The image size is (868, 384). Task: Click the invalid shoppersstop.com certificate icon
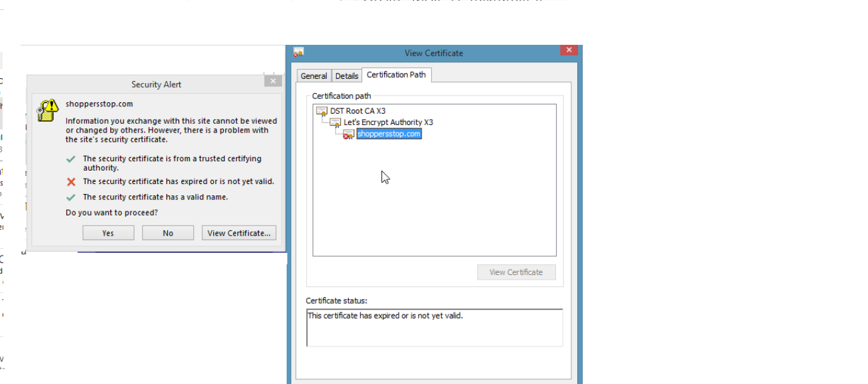point(349,134)
